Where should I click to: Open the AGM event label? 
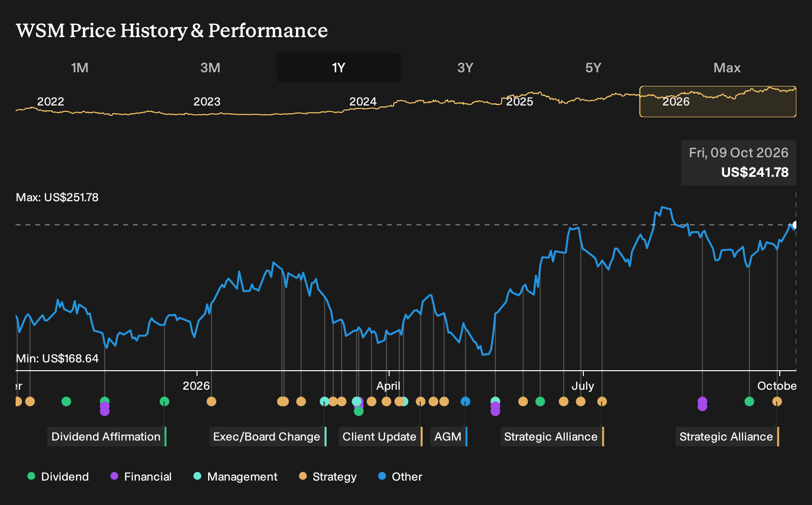(449, 437)
